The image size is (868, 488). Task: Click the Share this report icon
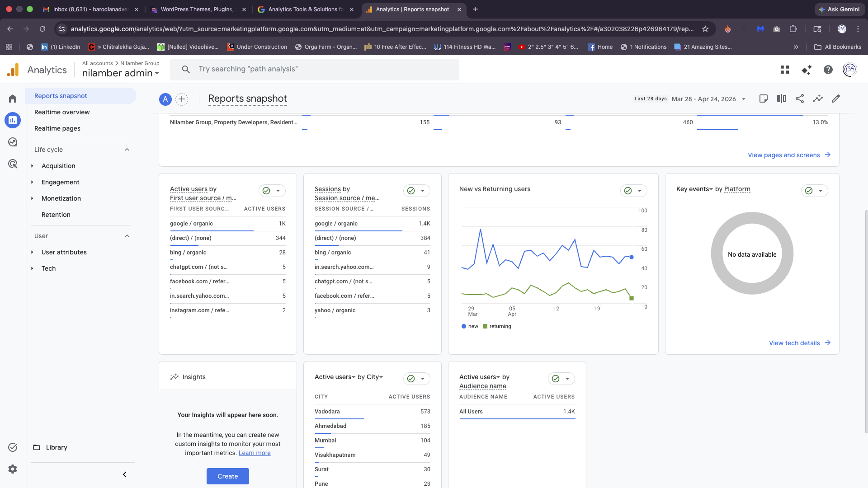[800, 99]
